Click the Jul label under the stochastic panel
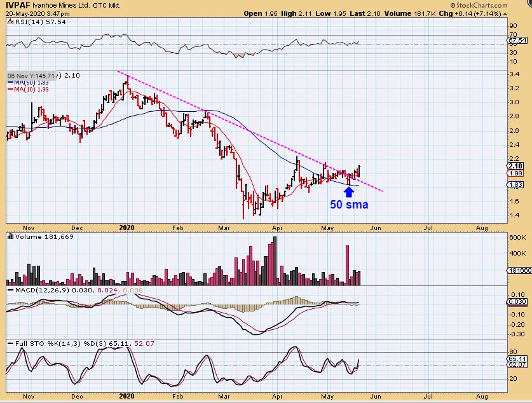The image size is (532, 403). point(428,396)
